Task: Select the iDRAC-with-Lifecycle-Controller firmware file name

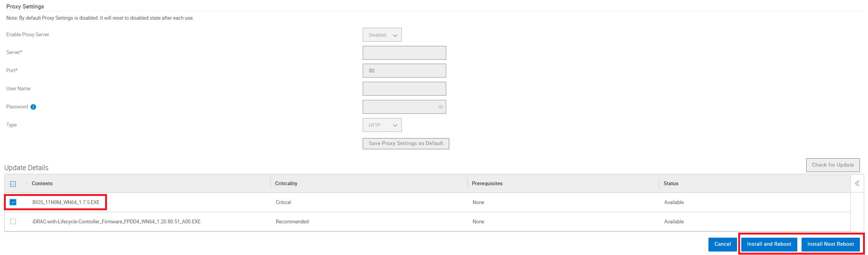Action: tap(116, 221)
